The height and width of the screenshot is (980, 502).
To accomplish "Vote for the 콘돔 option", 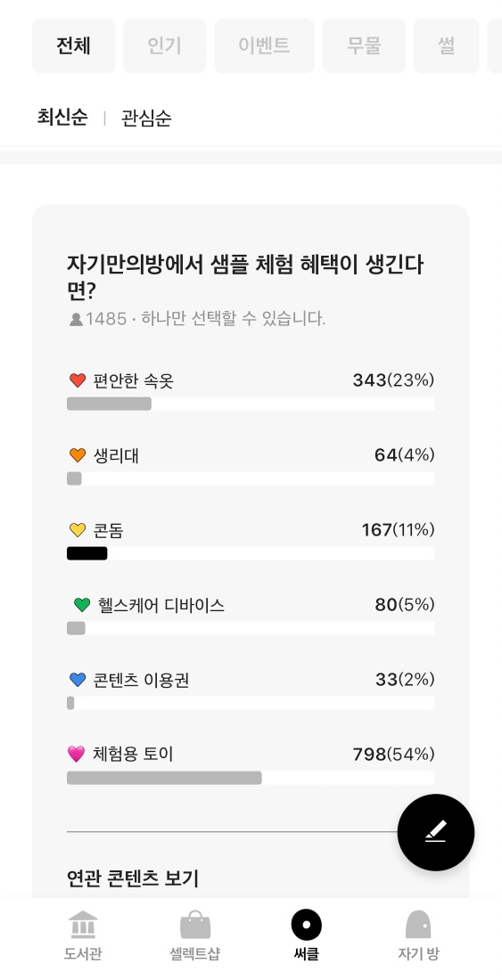I will (x=251, y=542).
